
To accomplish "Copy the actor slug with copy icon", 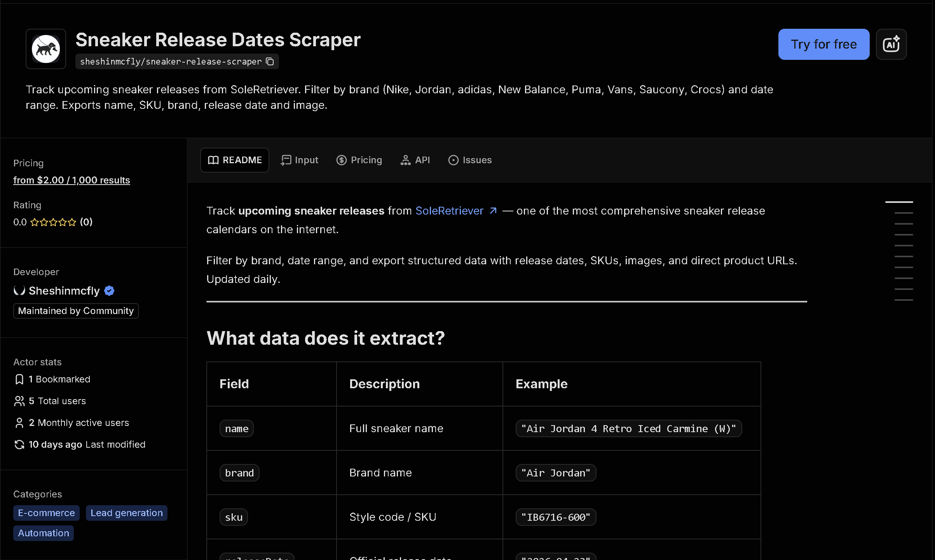I will [x=270, y=61].
